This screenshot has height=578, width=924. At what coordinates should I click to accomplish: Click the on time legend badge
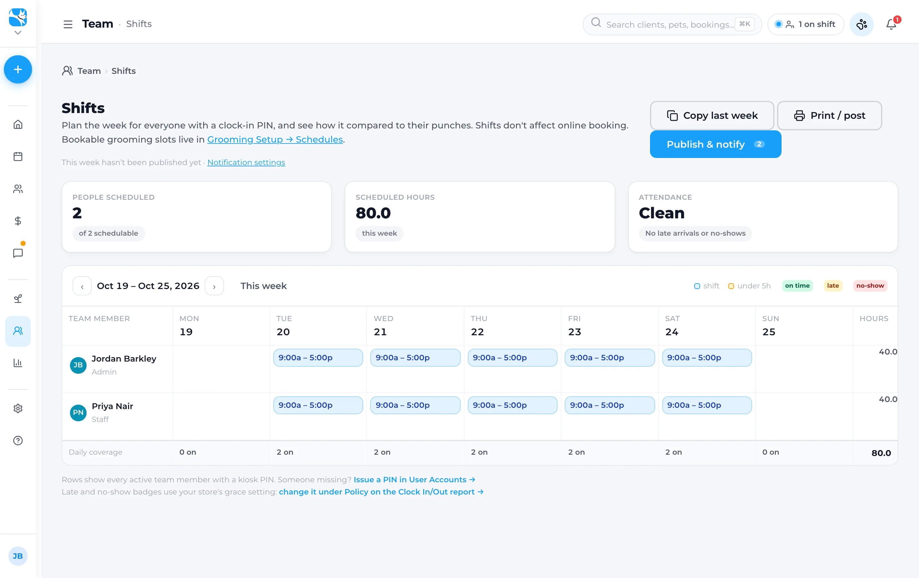click(x=797, y=285)
